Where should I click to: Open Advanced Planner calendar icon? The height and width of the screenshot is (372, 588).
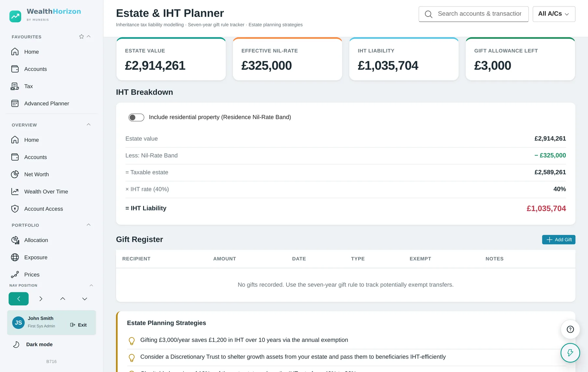(x=15, y=103)
